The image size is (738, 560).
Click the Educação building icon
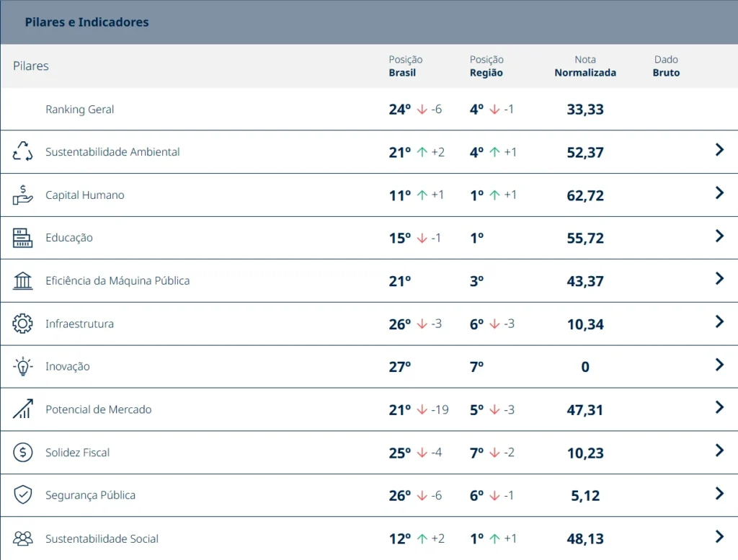click(x=22, y=238)
